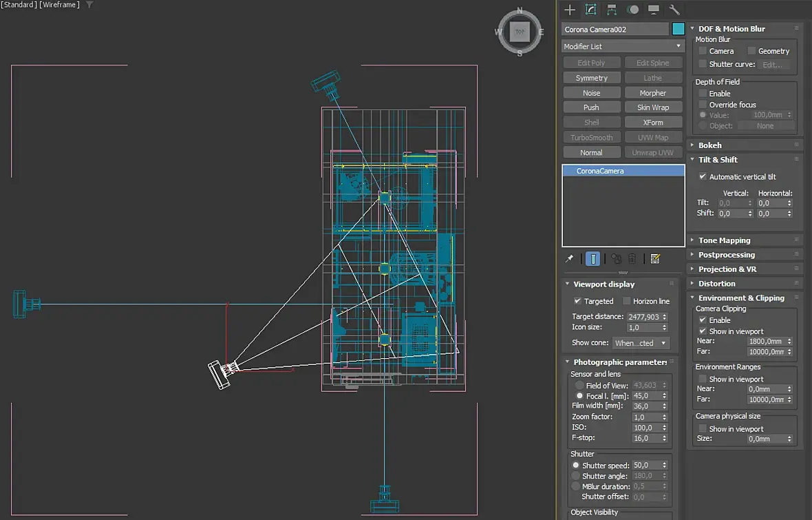This screenshot has height=520, width=812.
Task: Open the Motion panel icon
Action: [x=632, y=10]
